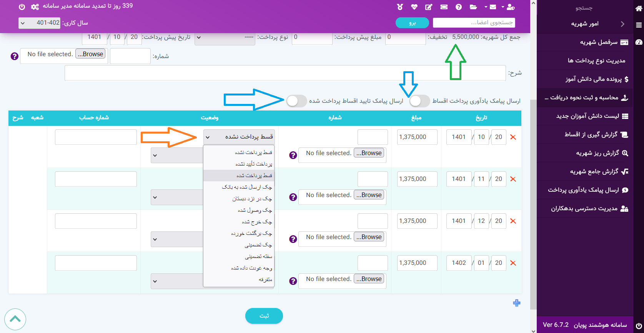Open the نوع پرداخت dropdown
Screen dimensions: 644x333
coord(225,37)
